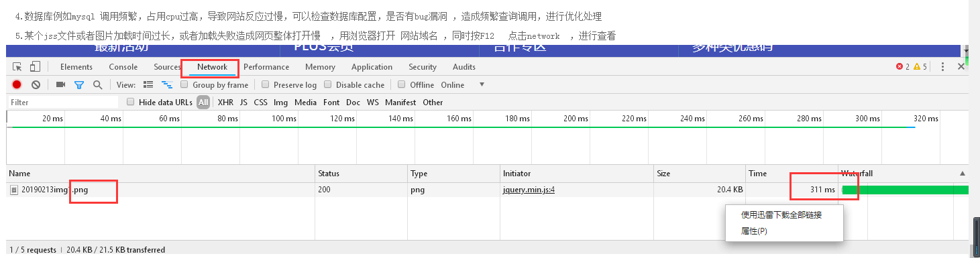The width and height of the screenshot is (980, 258).
Task: Open the Security tab
Action: [423, 67]
